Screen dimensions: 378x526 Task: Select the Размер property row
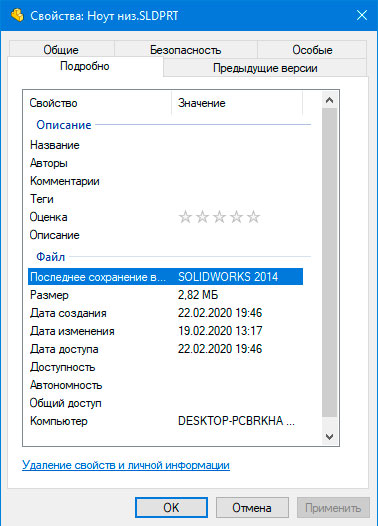coord(165,295)
